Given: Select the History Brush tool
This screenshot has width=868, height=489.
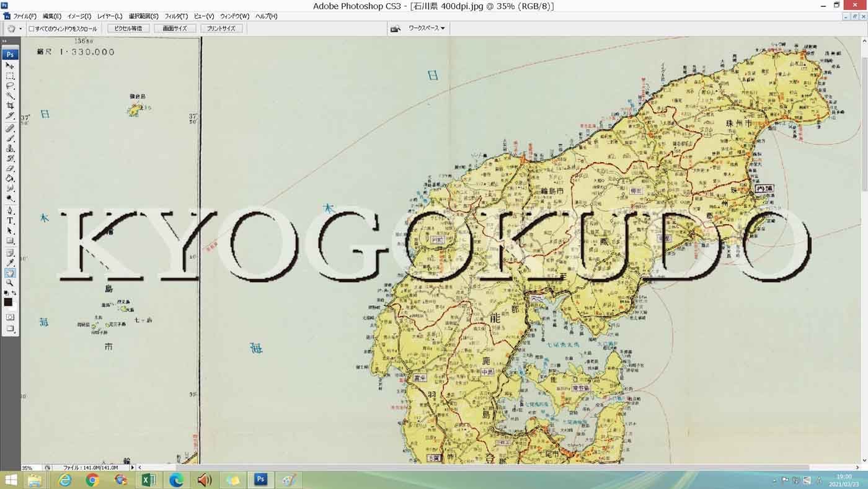Looking at the screenshot, I should point(10,158).
